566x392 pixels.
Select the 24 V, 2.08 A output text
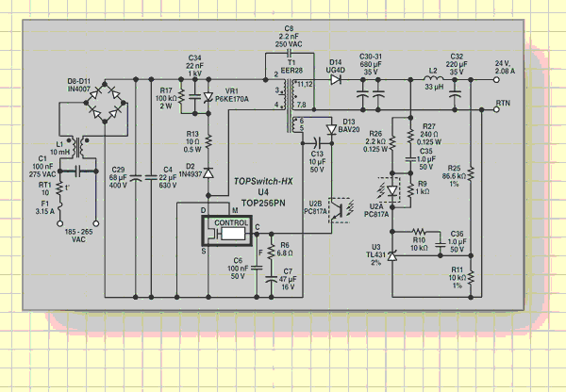pos(505,67)
